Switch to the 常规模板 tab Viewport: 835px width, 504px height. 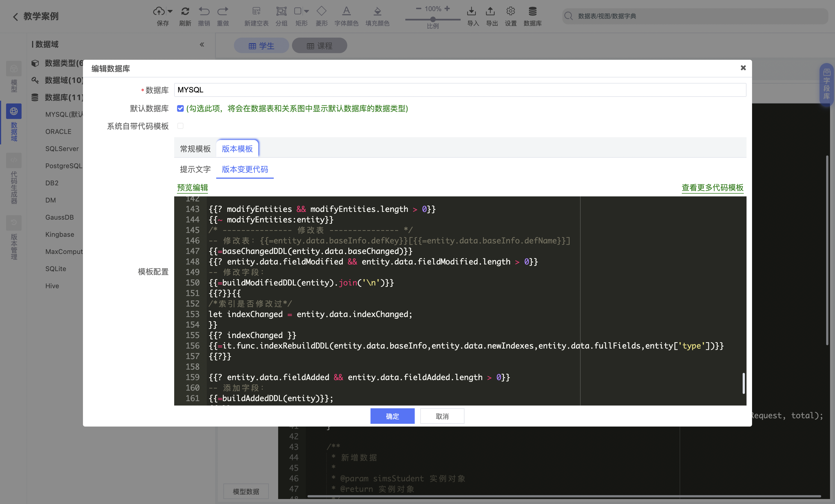[195, 149]
